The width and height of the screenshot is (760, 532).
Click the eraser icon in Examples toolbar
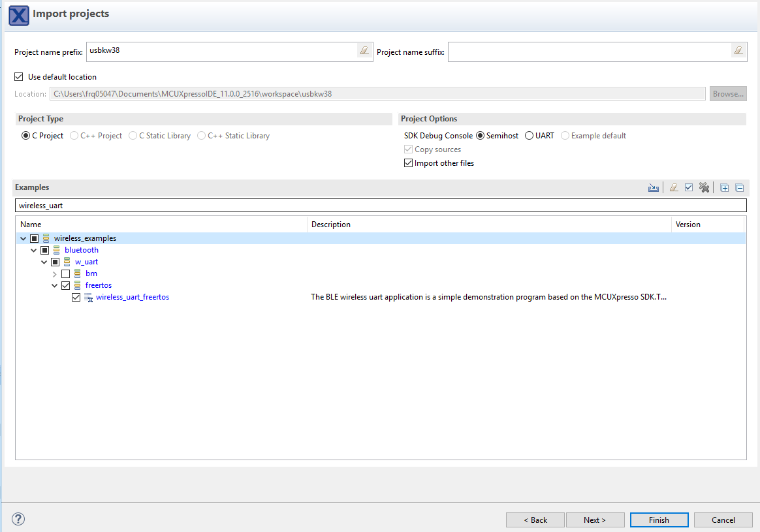[674, 188]
